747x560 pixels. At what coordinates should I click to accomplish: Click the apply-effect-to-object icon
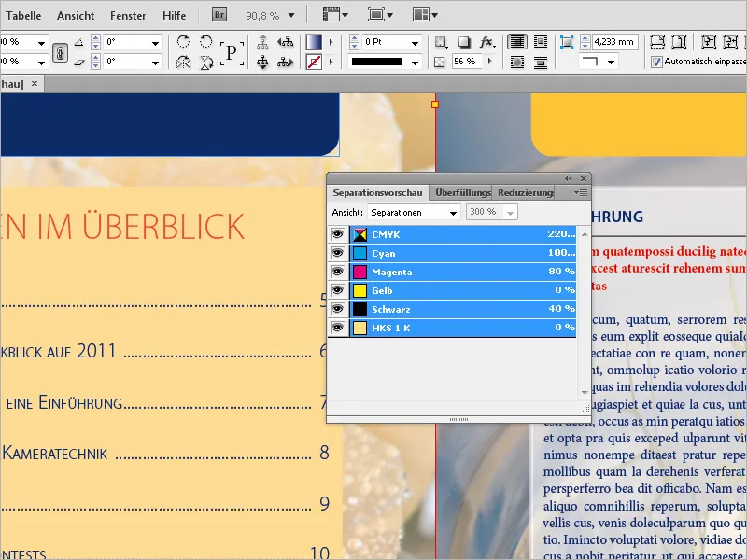[x=441, y=42]
